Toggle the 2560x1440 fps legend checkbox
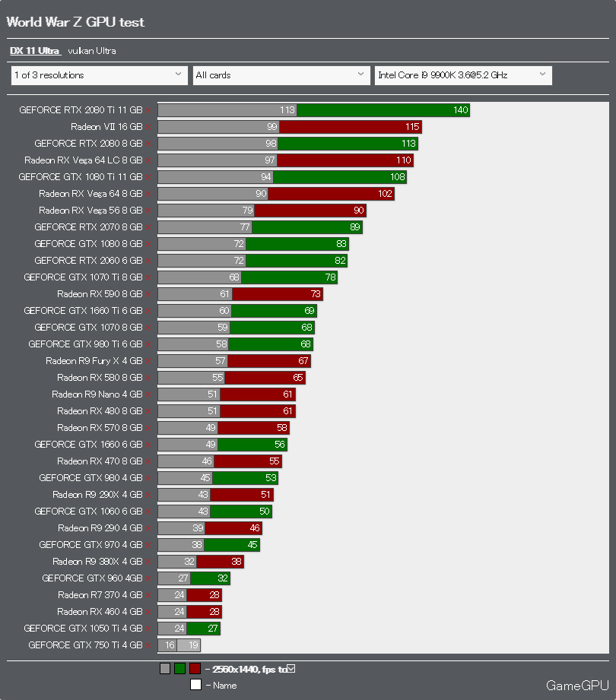 point(290,669)
